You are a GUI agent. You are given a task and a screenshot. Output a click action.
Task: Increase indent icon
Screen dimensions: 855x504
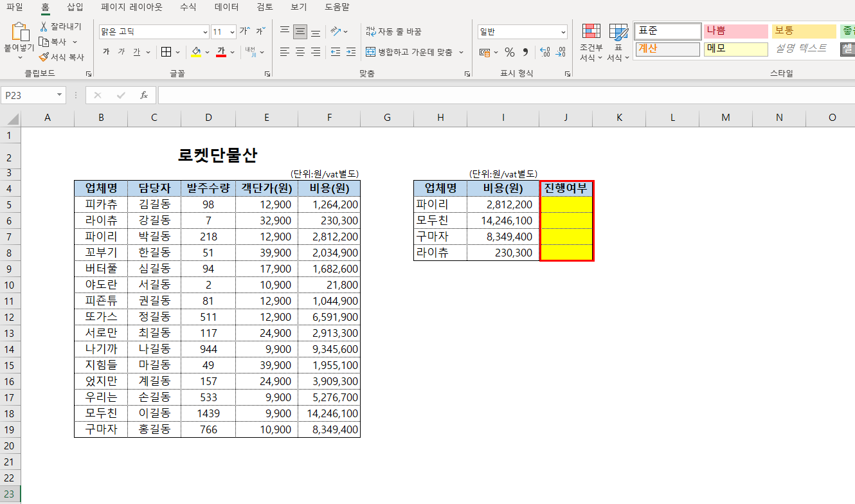[x=350, y=52]
